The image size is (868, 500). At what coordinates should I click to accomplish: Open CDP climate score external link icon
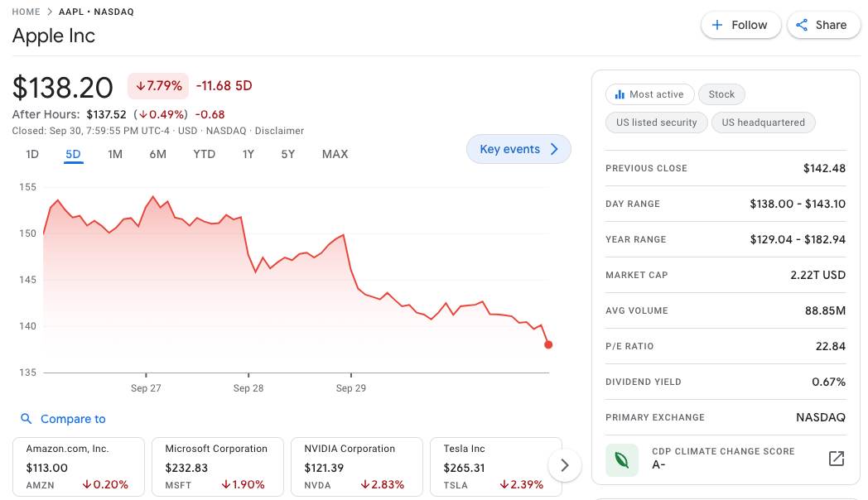pyautogui.click(x=837, y=458)
